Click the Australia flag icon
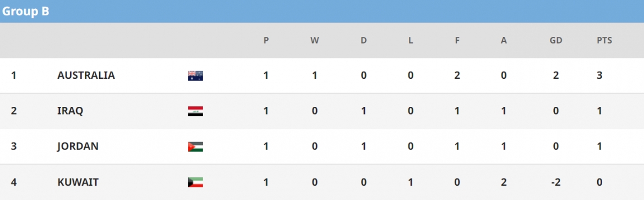Image resolution: width=644 pixels, height=200 pixels. 195,75
